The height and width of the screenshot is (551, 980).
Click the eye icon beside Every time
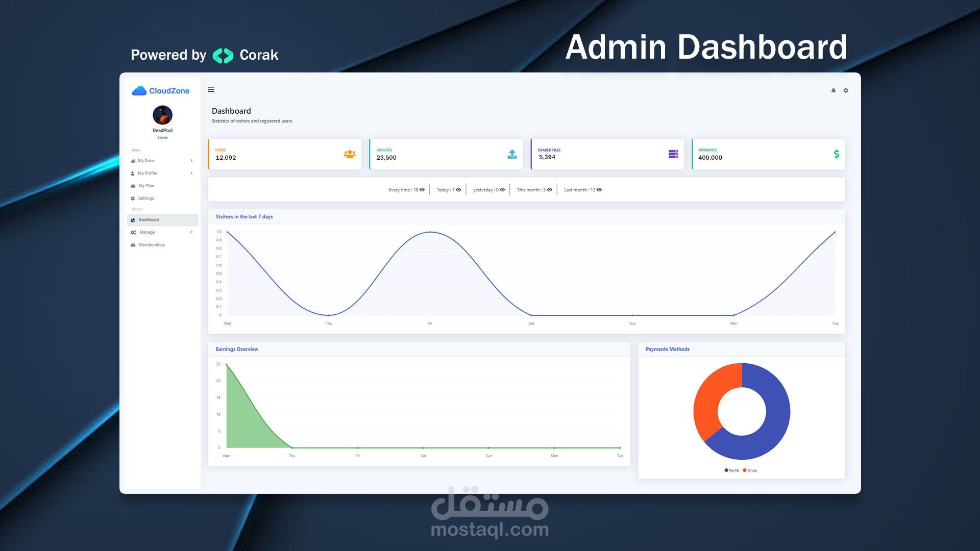(x=422, y=190)
